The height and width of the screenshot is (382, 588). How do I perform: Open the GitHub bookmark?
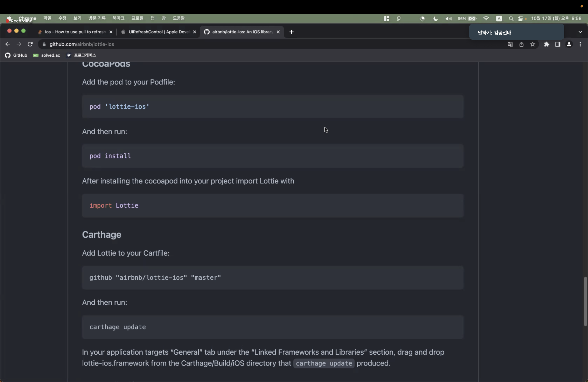point(16,55)
